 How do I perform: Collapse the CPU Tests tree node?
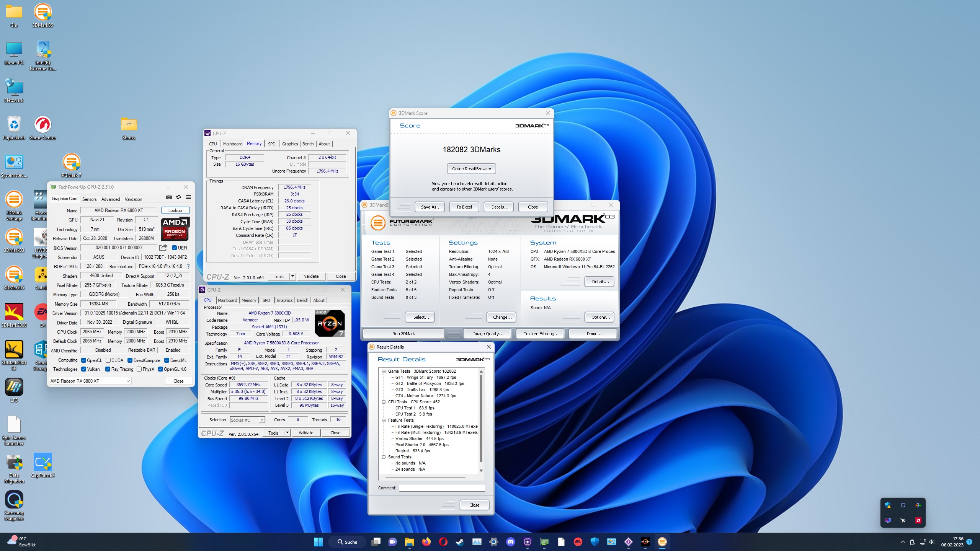pyautogui.click(x=384, y=402)
